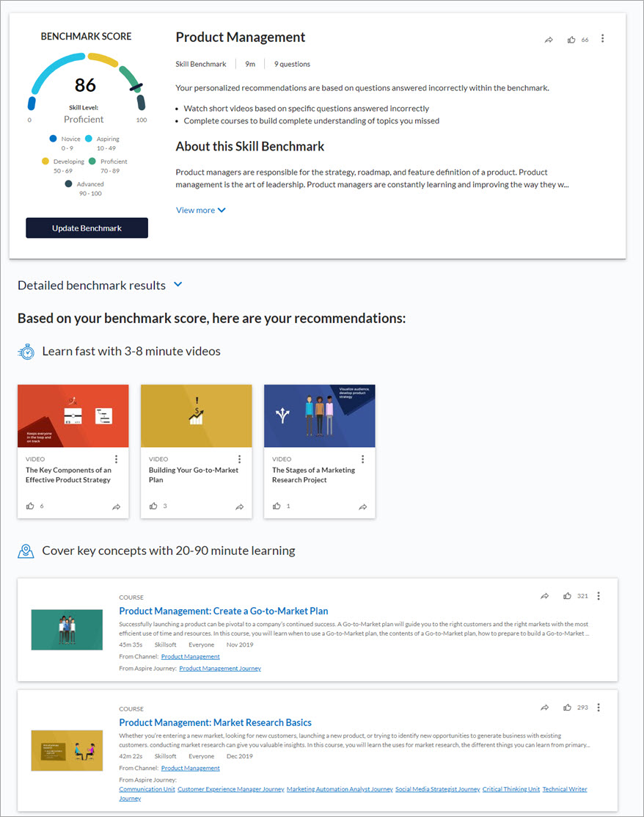Share the Stages of a Marketing Research Project video
Viewport: 644px width, 817px height.
pos(362,507)
